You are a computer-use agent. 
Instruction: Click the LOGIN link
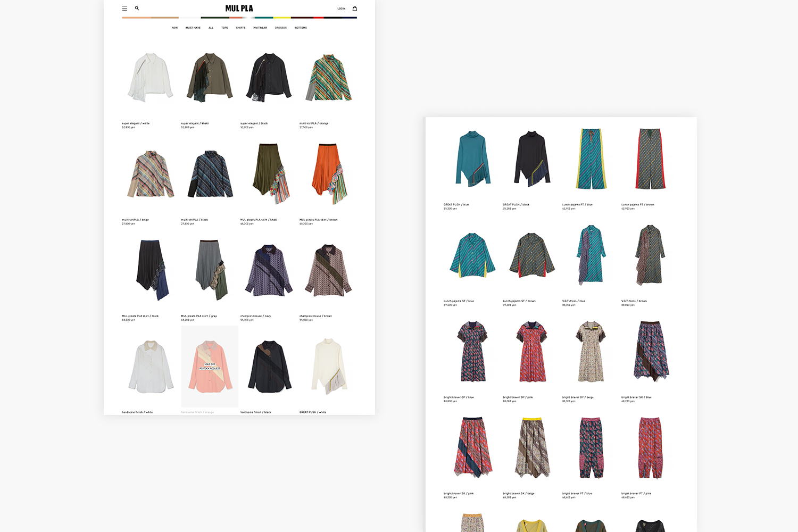tap(341, 9)
